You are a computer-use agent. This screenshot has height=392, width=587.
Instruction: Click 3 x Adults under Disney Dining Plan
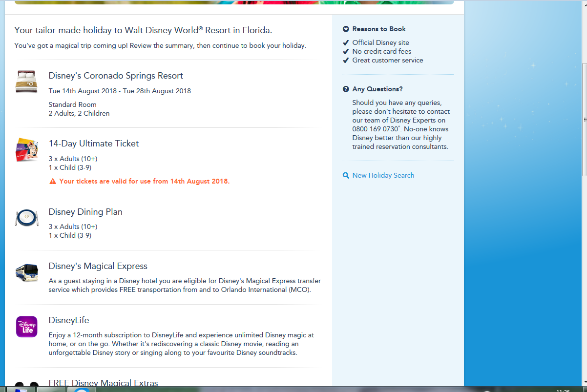[x=73, y=227]
